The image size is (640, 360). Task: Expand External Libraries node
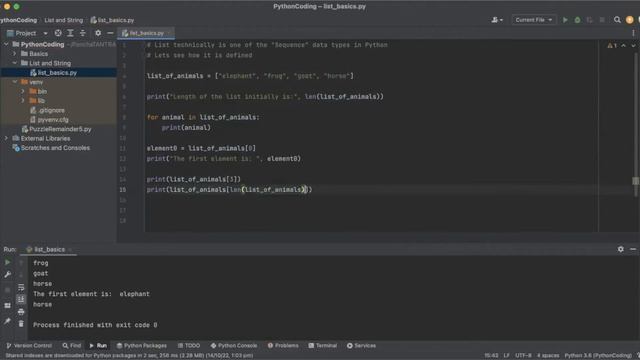(x=6, y=138)
